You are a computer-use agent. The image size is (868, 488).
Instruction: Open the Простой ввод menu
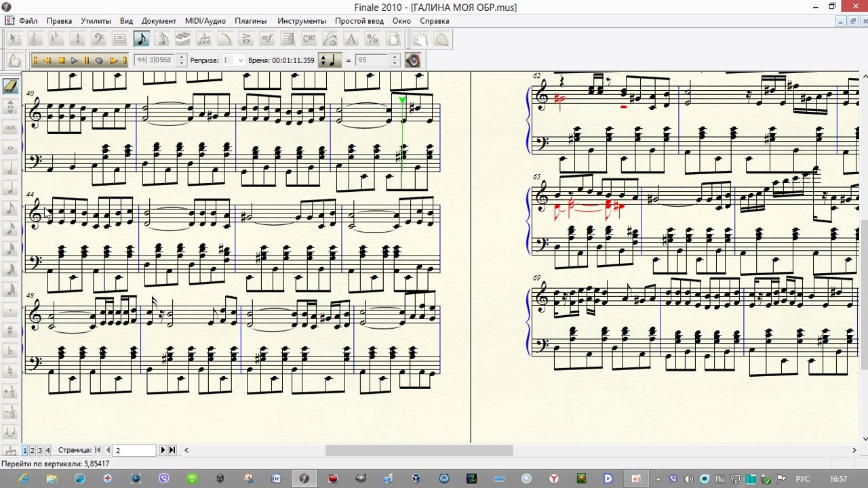tap(359, 21)
